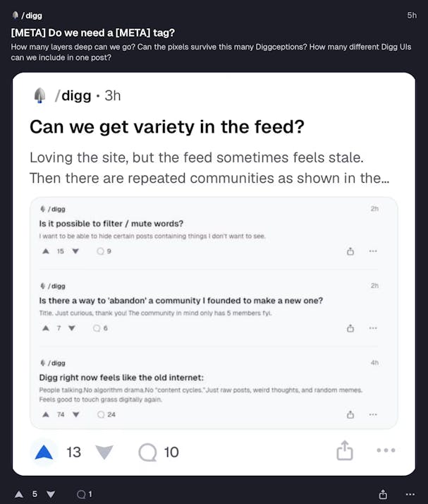428x504 pixels.
Task: Click the /digg community link at top
Action: click(x=29, y=15)
